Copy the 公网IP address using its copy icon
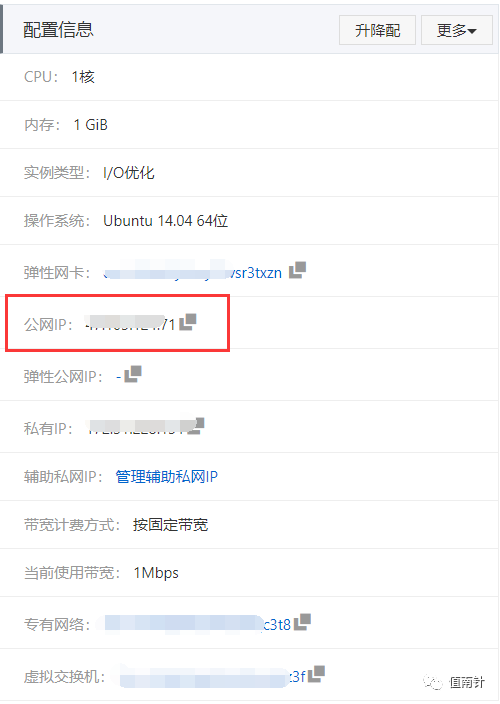The width and height of the screenshot is (500, 704). coord(188,322)
